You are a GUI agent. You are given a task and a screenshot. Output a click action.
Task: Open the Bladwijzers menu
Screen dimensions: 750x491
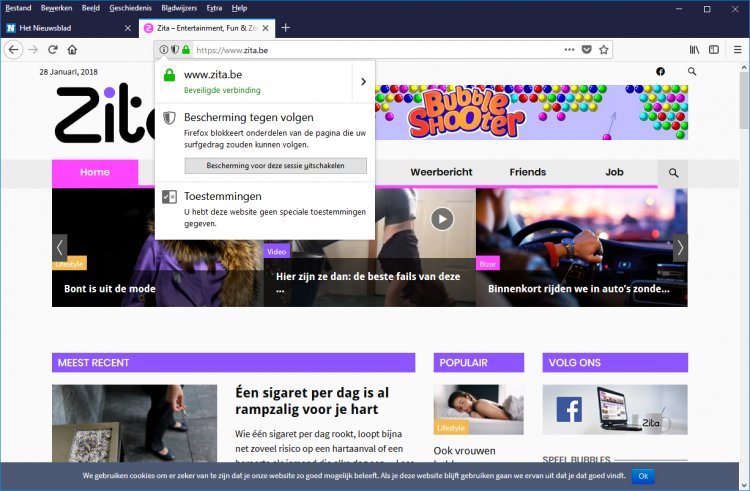[x=179, y=8]
